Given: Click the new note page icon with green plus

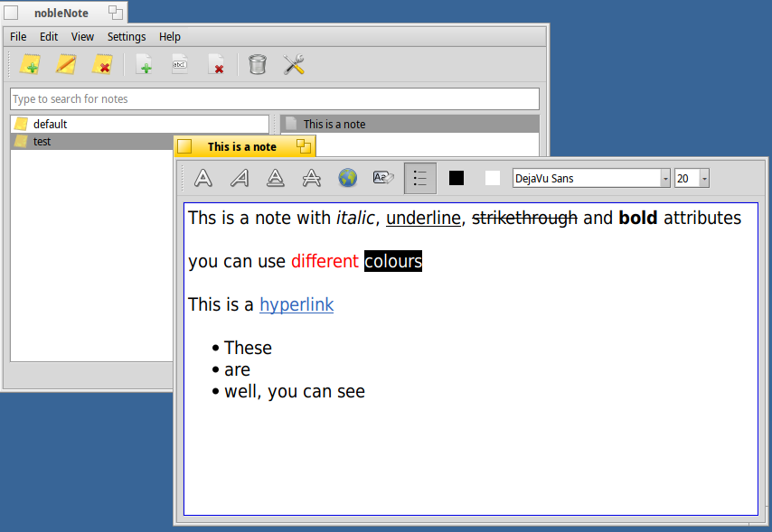Looking at the screenshot, I should pos(144,64).
